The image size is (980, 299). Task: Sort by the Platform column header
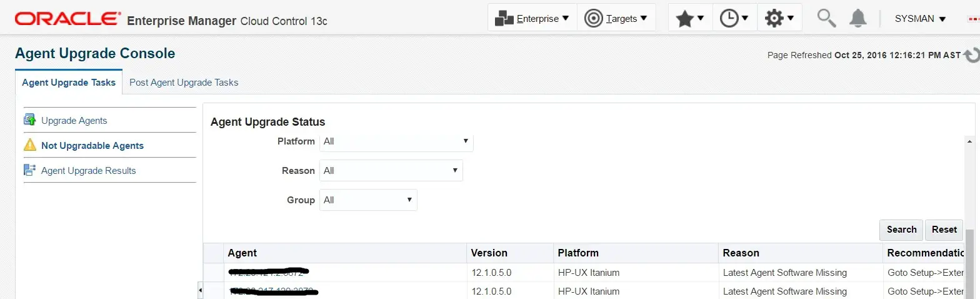(636, 253)
